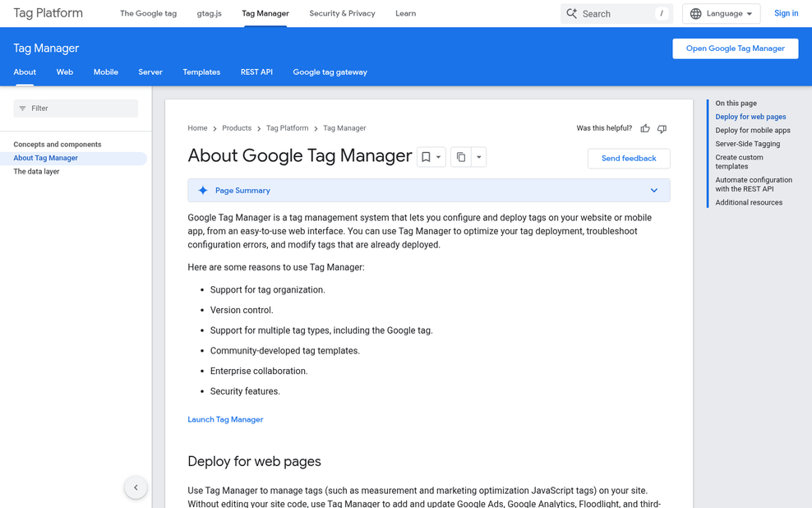Open Security & Privacy menu item
Screen dimensions: 812x508
(342, 13)
